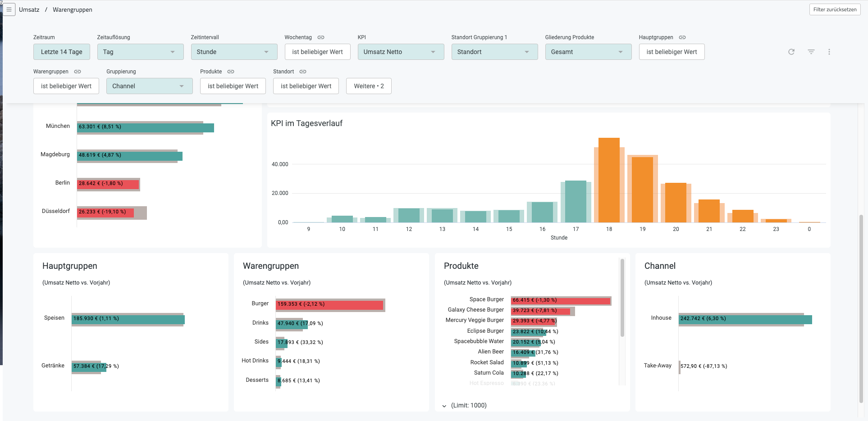868x421 pixels.
Task: Click the orange bar for hour 21
Action: coord(709,211)
